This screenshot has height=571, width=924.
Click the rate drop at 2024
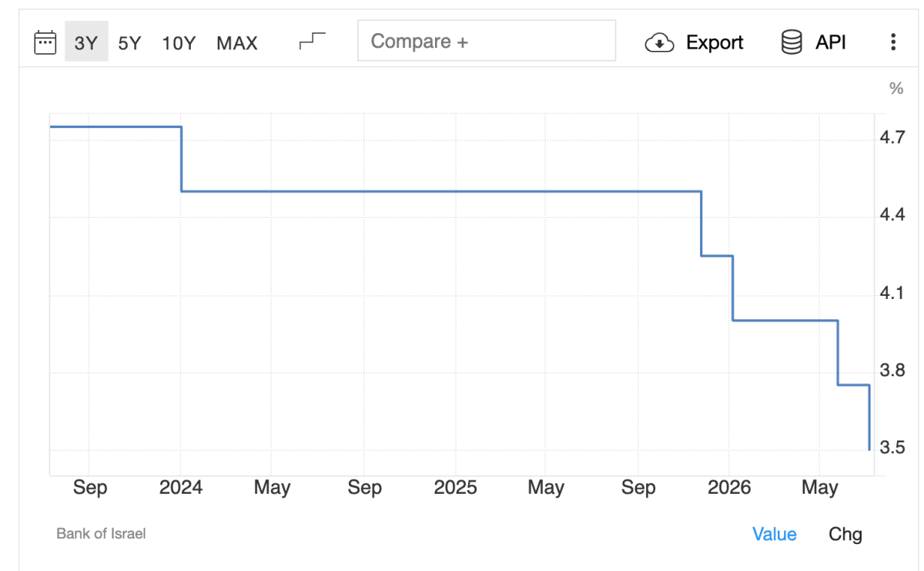182,159
